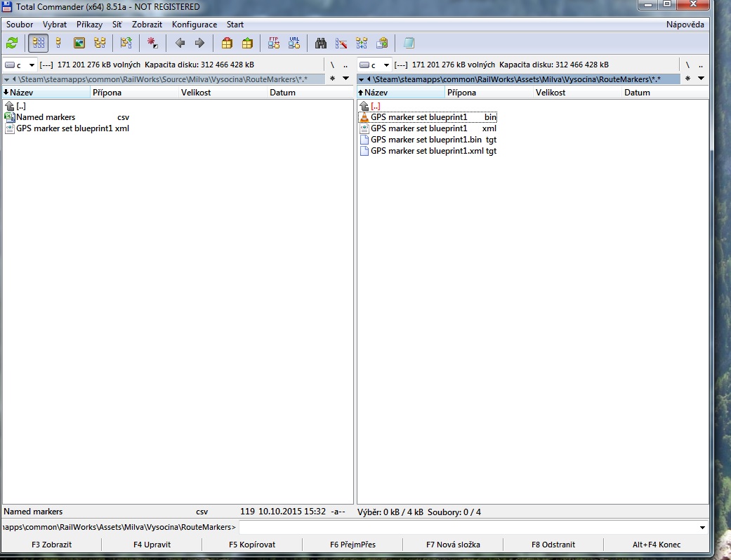Open the directory hotlist asterisk of Assets panel
The image size is (731, 560).
687,79
